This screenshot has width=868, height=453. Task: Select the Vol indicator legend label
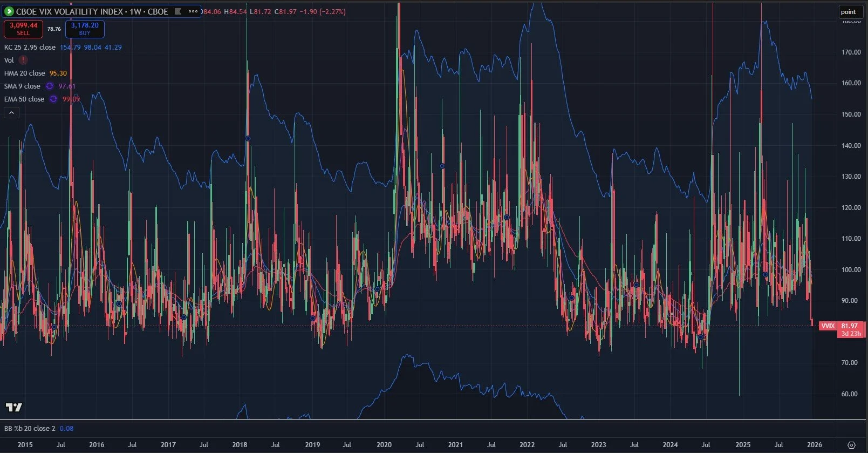point(9,60)
